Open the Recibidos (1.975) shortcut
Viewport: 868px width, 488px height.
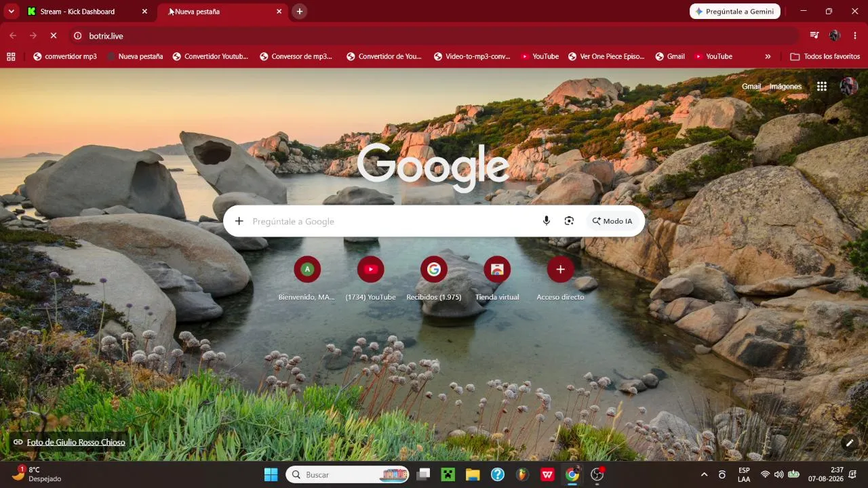coord(434,278)
